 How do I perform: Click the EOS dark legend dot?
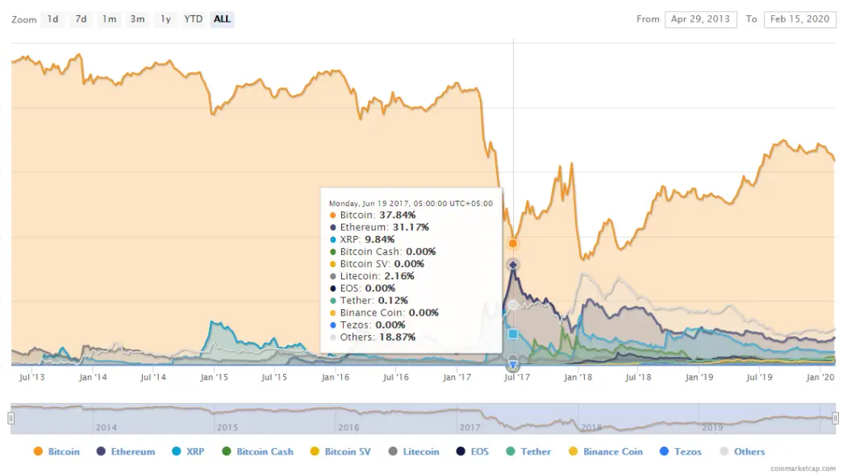click(x=461, y=451)
